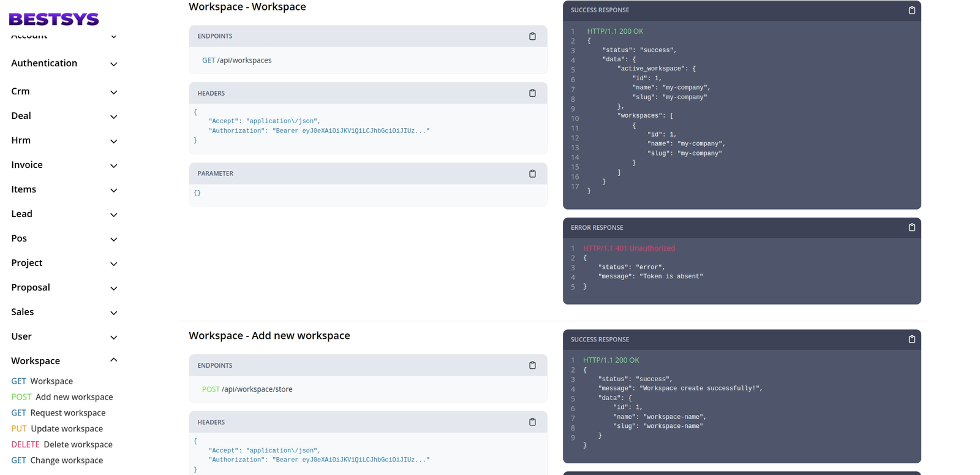Copy the 401 Error Response code
This screenshot has height=475, width=980.
[911, 227]
